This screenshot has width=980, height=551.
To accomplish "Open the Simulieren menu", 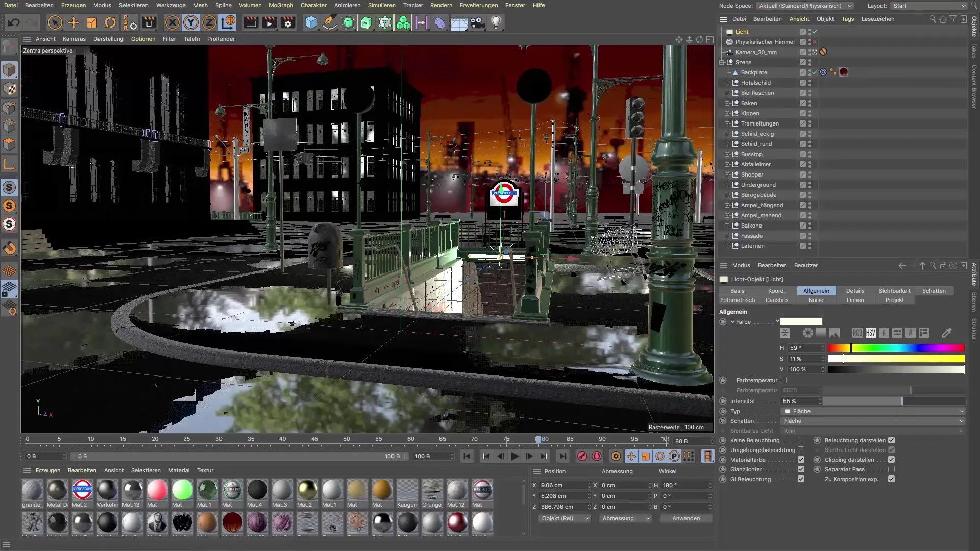I will [x=381, y=5].
